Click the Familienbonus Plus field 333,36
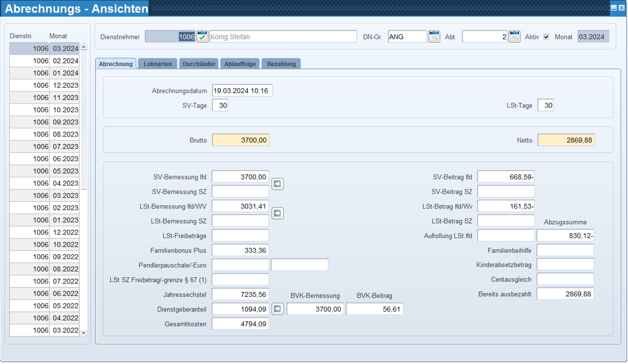The height and width of the screenshot is (364, 628). (240, 250)
